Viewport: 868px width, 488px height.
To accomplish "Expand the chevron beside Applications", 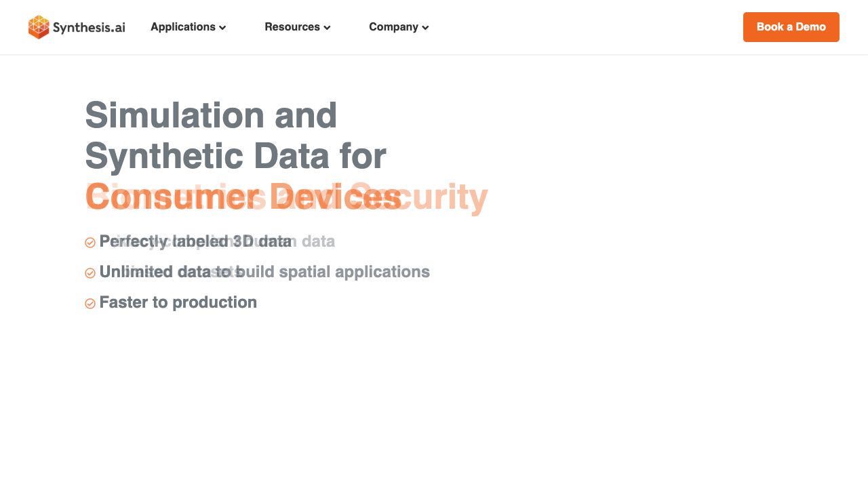I will pos(222,28).
